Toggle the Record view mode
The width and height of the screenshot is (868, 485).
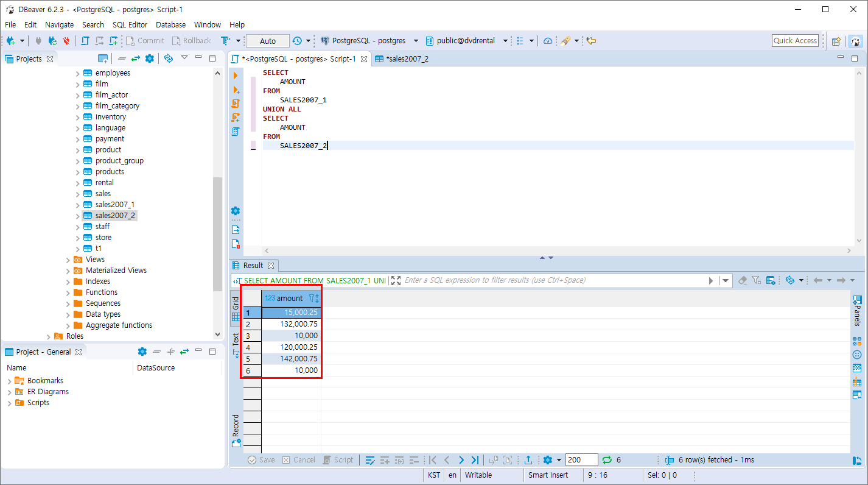[x=236, y=430]
